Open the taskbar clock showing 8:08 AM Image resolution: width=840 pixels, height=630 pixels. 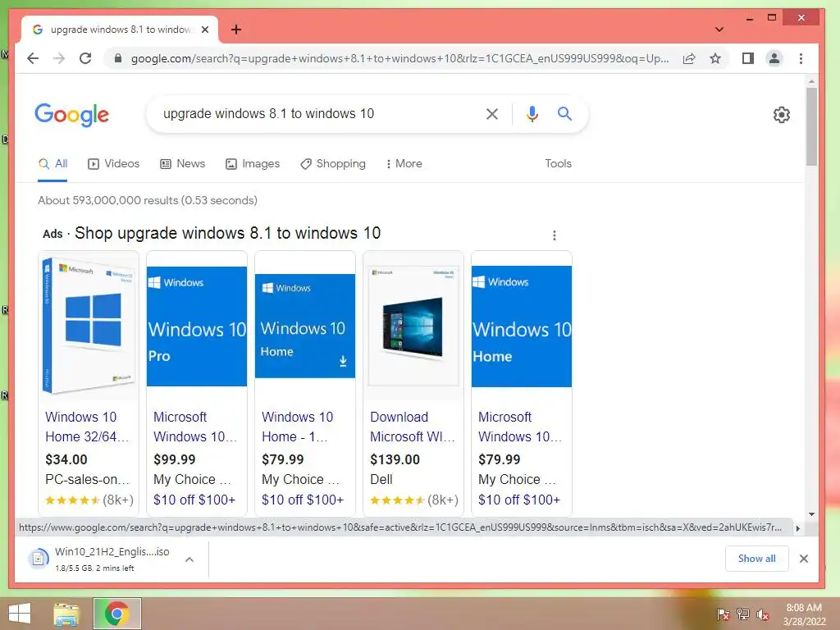pyautogui.click(x=804, y=614)
